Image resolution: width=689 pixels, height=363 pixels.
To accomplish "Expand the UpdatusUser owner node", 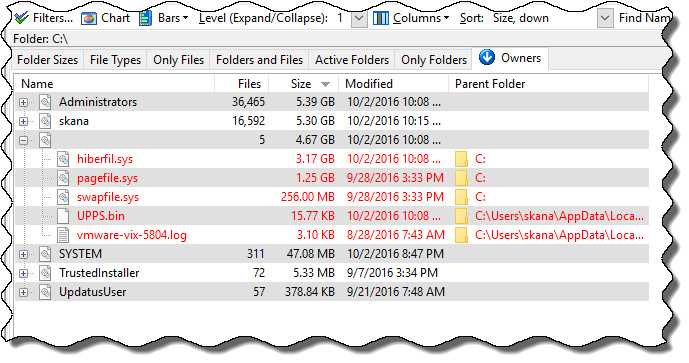I will pos(23,292).
